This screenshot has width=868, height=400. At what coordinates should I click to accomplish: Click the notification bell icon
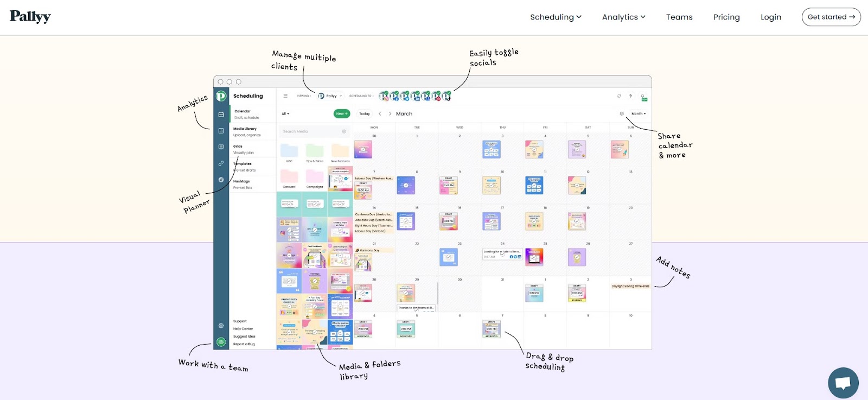[x=643, y=97]
